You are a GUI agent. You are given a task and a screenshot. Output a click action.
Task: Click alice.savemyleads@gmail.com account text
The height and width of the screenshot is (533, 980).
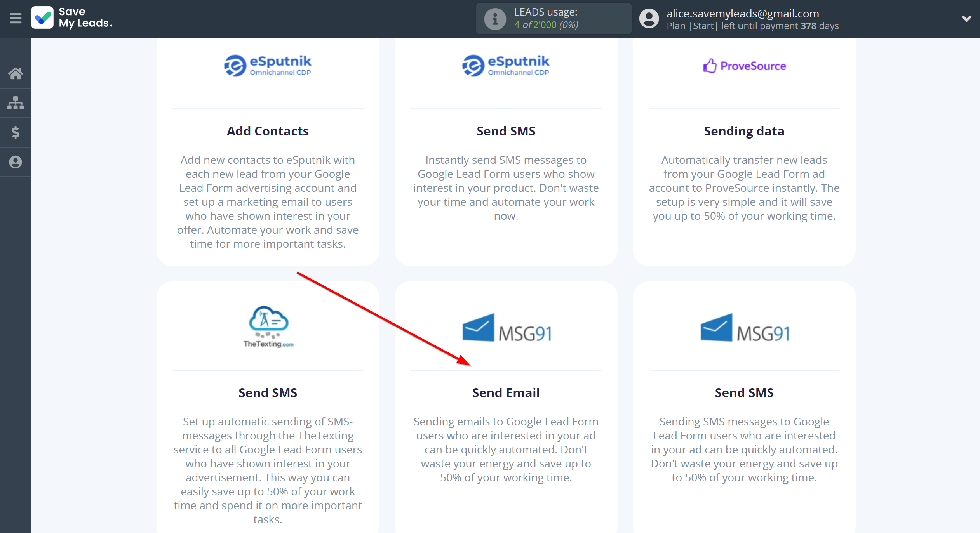[743, 14]
